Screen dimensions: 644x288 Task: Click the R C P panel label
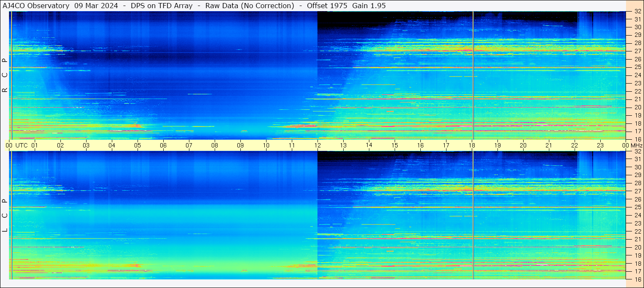point(5,75)
